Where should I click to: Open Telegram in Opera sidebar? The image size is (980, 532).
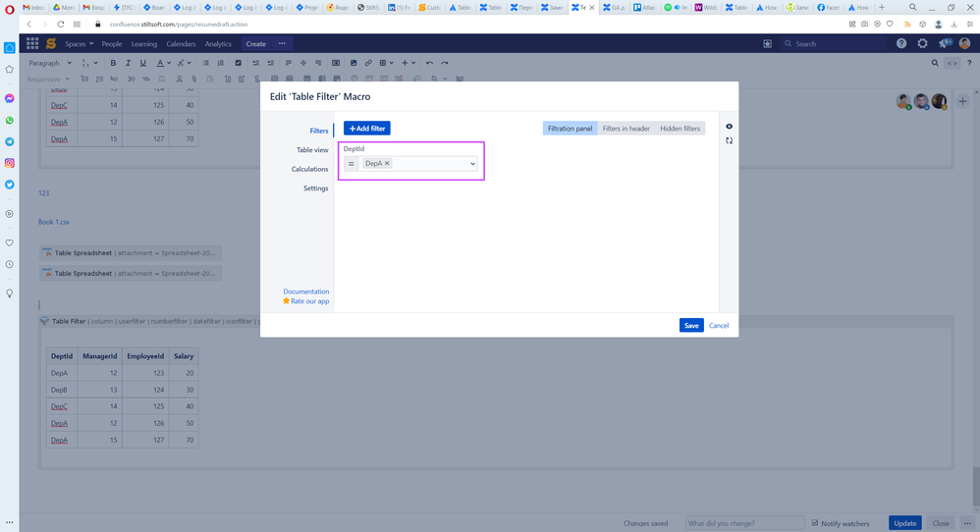pos(10,141)
